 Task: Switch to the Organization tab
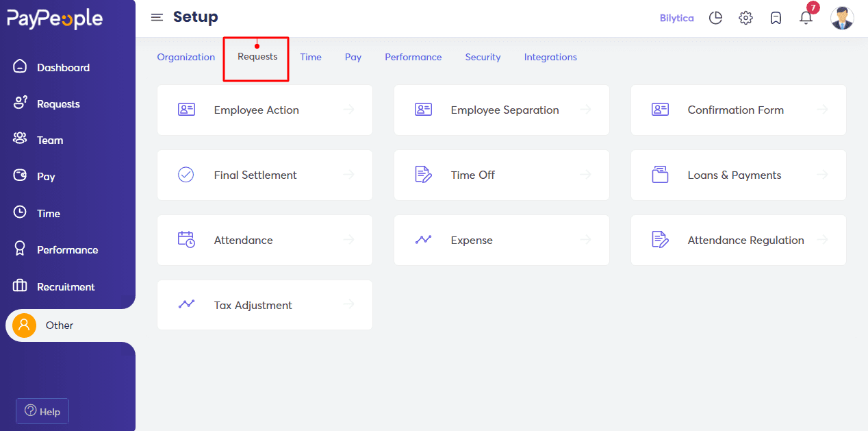click(186, 57)
